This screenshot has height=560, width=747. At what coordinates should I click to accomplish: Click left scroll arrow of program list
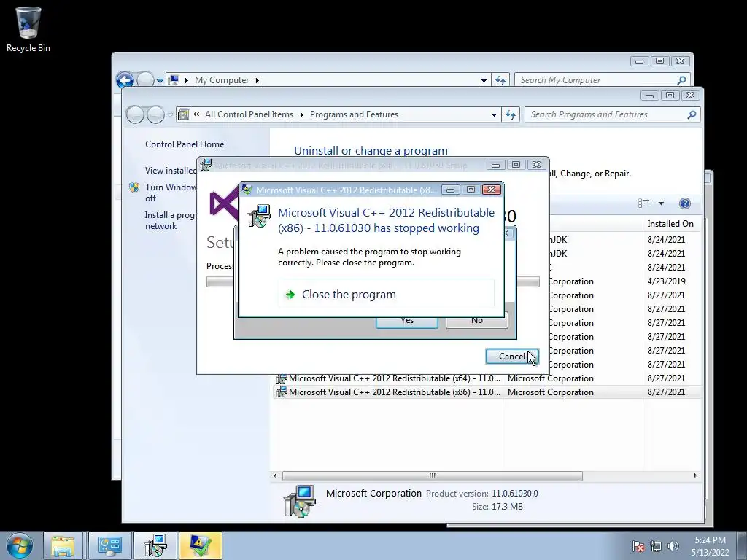pyautogui.click(x=275, y=475)
